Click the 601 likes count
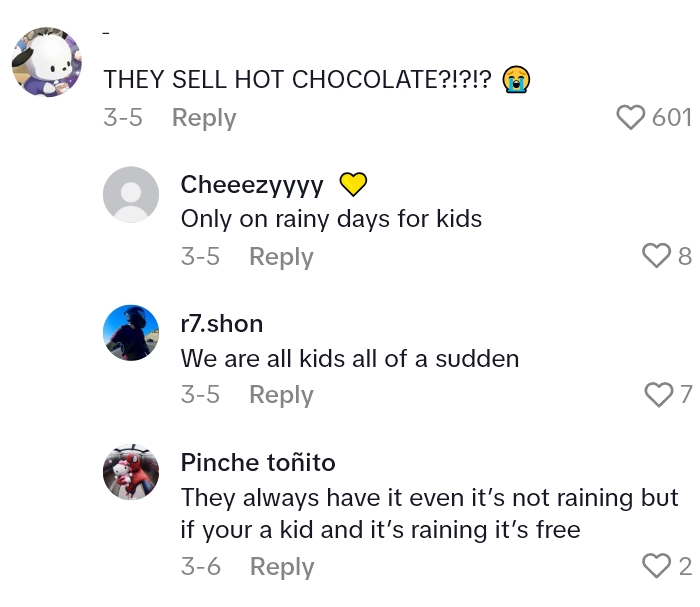This screenshot has width=700, height=607. 671,118
